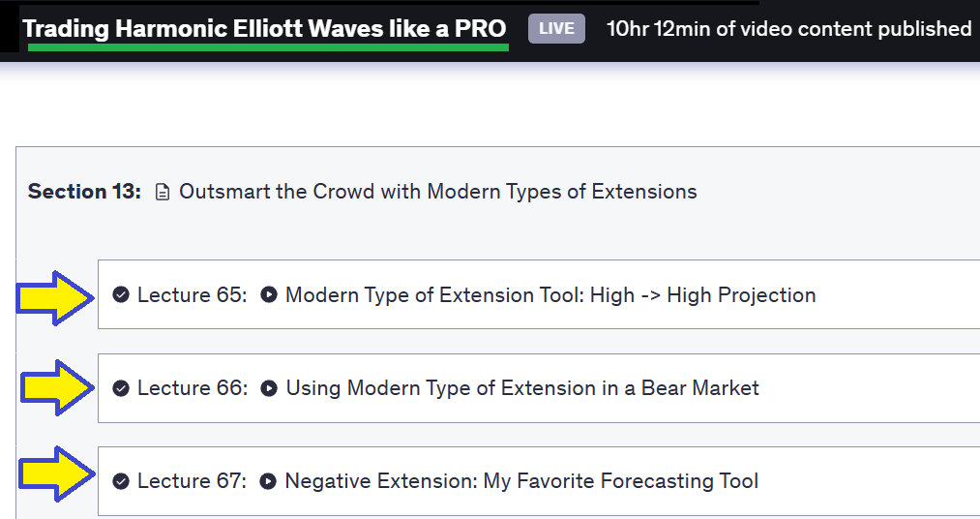980x519 pixels.
Task: Click the section title Outsmart the Crowd
Action: point(438,192)
